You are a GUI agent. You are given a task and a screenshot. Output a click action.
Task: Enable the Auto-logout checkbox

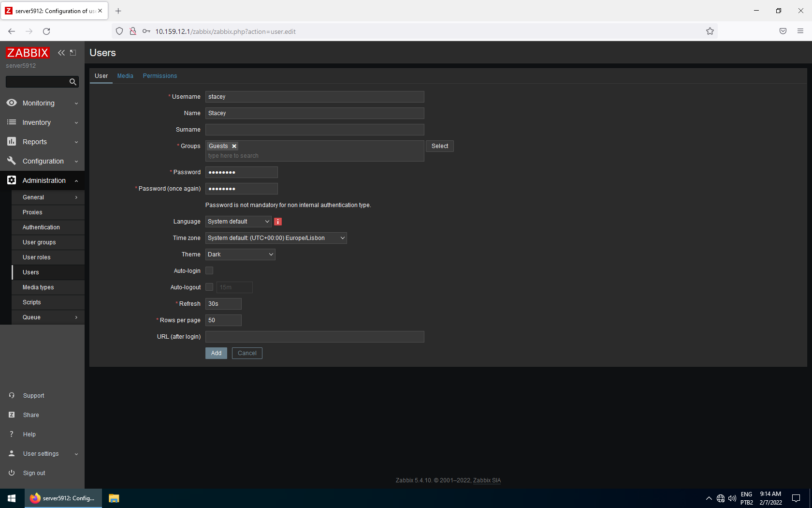point(209,287)
